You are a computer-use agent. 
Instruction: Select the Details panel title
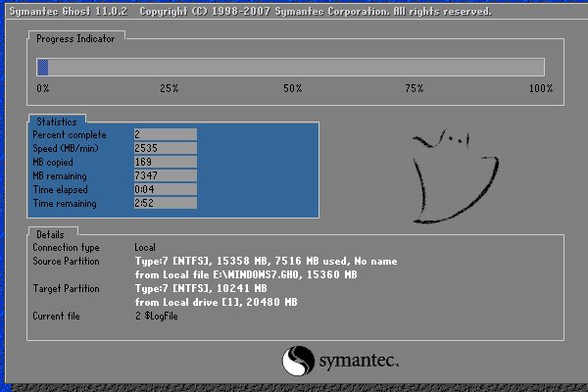click(50, 234)
